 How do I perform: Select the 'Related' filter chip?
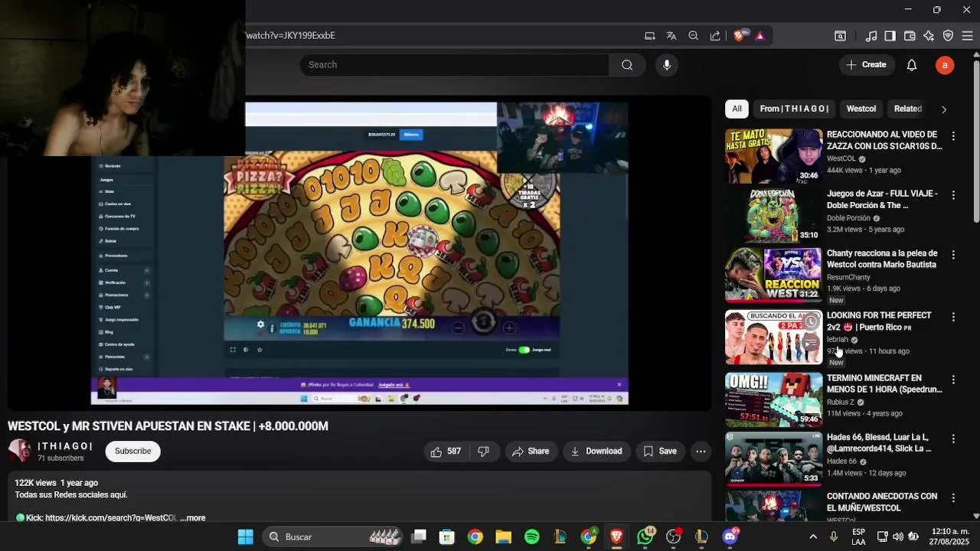click(908, 109)
